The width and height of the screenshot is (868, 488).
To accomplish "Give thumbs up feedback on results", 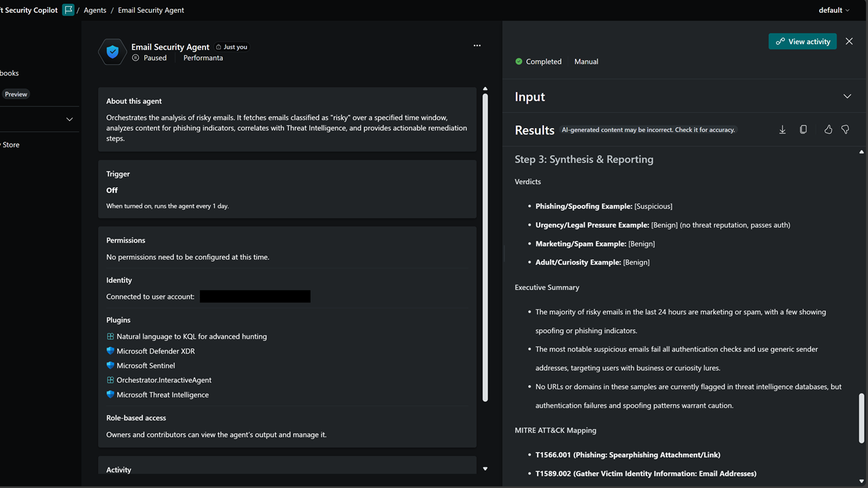I will click(828, 129).
